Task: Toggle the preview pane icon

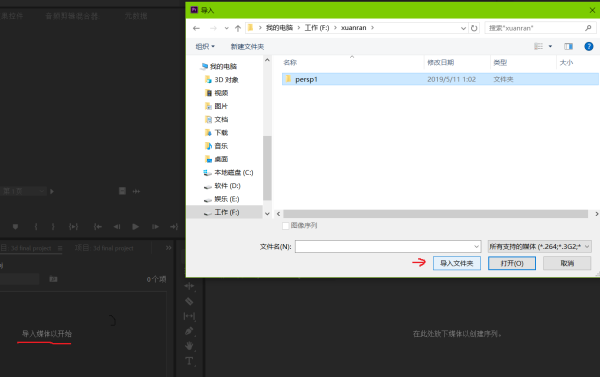Action: pos(568,46)
